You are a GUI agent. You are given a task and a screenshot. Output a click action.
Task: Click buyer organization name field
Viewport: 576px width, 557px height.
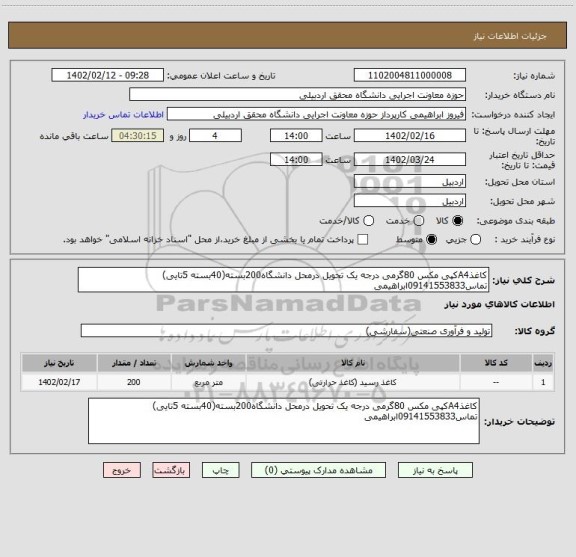click(x=298, y=95)
